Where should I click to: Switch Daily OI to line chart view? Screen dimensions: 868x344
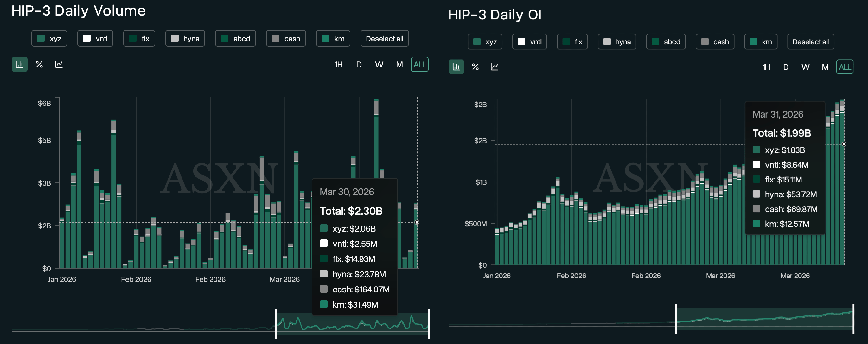click(494, 67)
